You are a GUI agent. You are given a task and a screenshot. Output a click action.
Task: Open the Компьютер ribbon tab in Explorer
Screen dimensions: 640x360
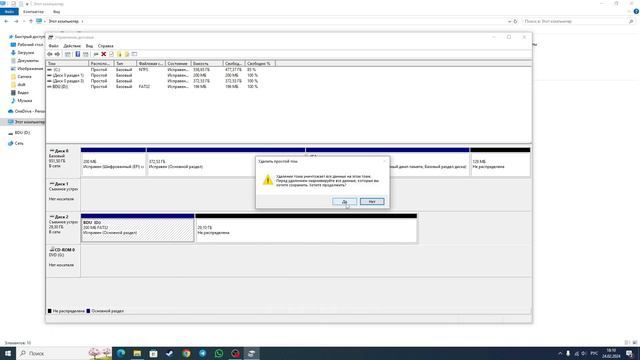tap(33, 11)
